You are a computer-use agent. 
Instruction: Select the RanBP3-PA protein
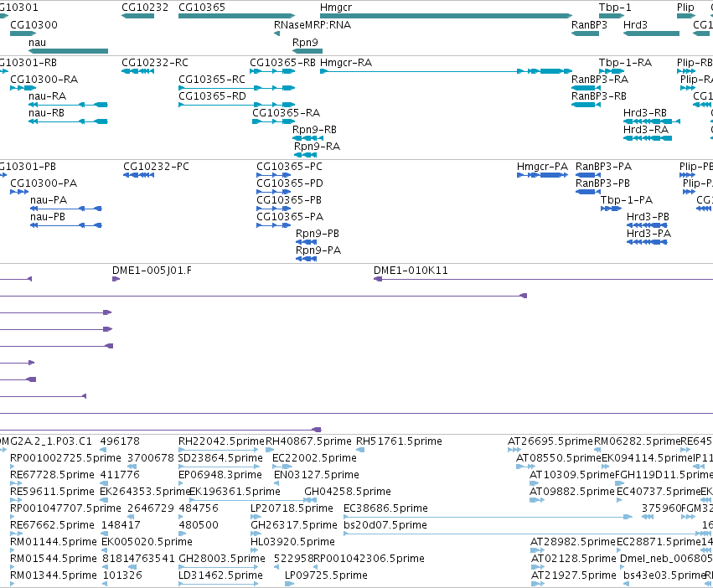pos(588,175)
